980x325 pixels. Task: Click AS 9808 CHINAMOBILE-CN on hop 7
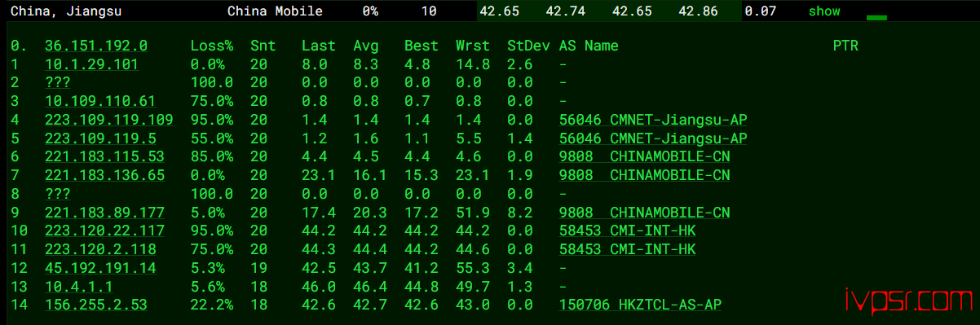click(644, 175)
